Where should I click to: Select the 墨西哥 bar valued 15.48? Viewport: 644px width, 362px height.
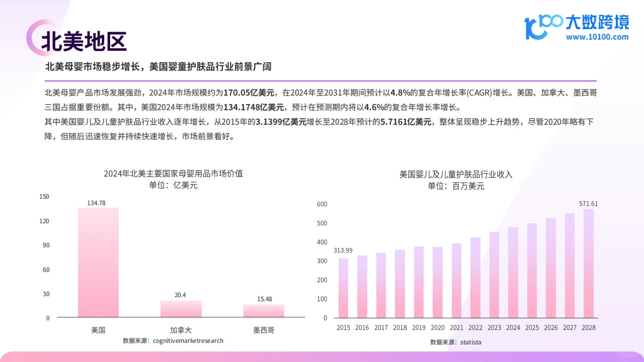(x=264, y=312)
